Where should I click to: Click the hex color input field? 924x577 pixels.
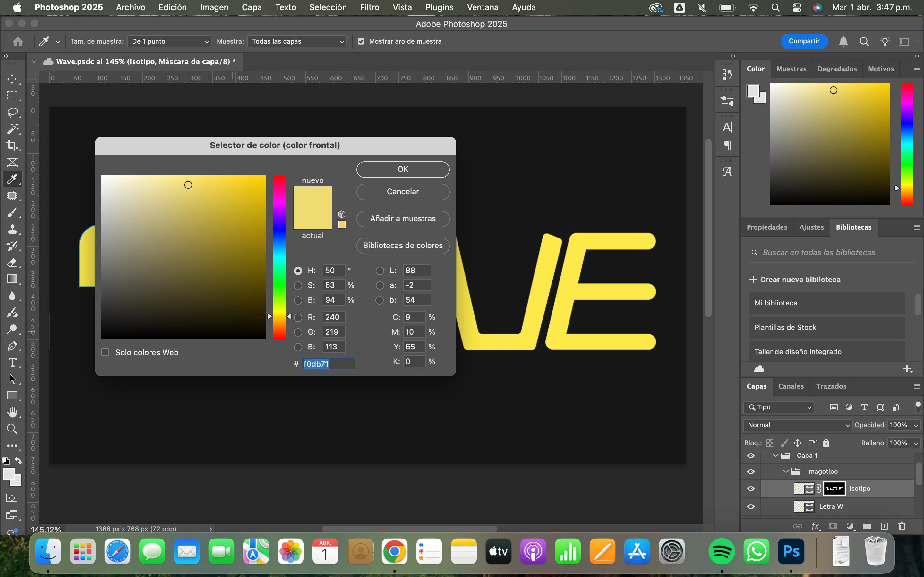pyautogui.click(x=328, y=364)
